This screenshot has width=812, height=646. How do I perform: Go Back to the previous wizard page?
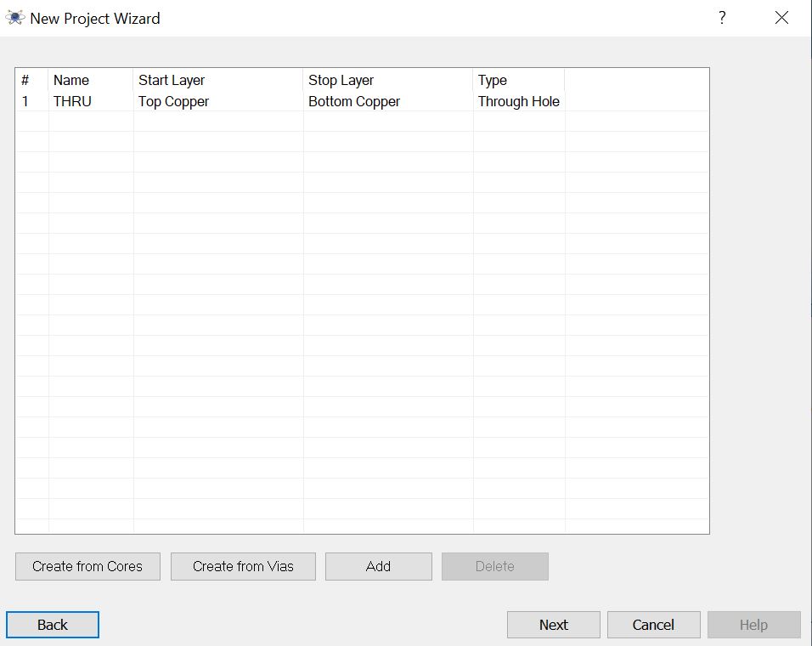pos(53,625)
